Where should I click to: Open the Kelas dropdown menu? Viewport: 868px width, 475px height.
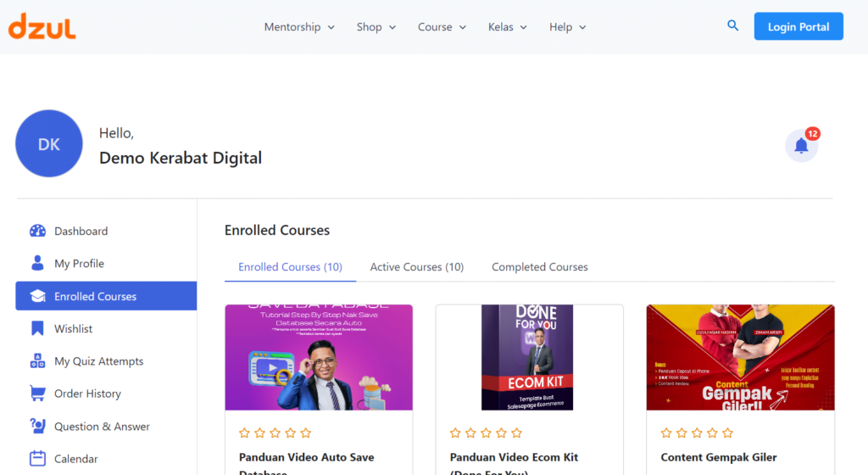[x=507, y=27]
